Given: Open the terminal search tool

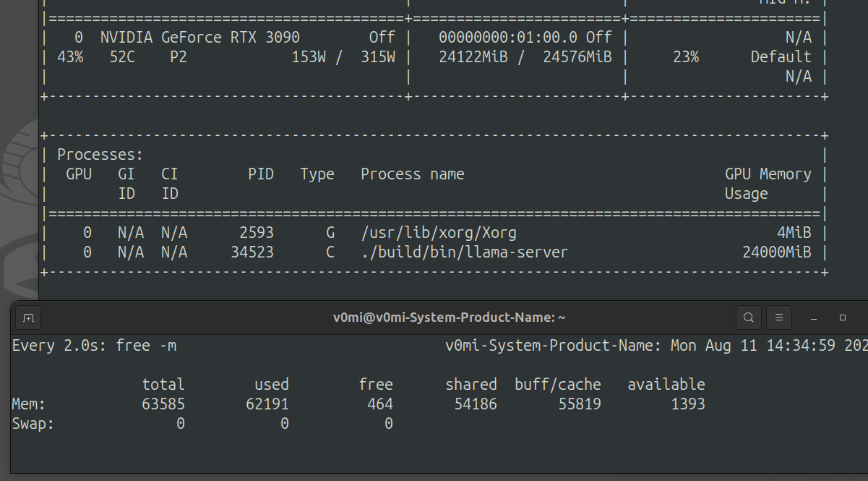Looking at the screenshot, I should coord(749,318).
